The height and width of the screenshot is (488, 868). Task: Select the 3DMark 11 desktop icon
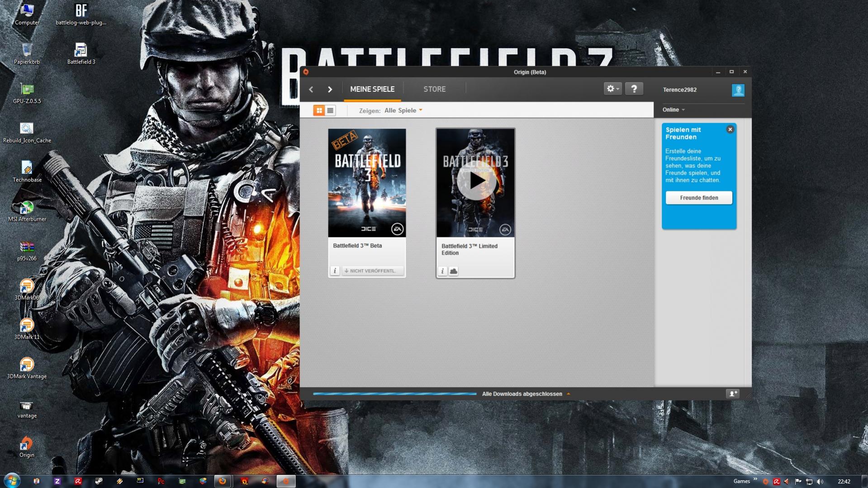point(27,329)
